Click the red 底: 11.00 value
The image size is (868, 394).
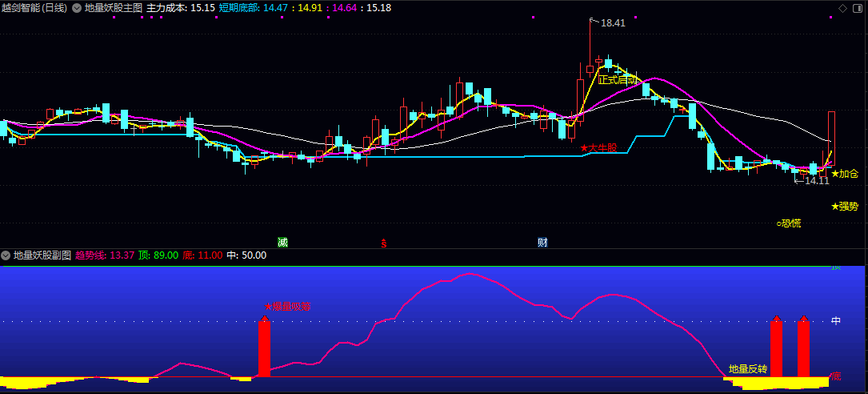pos(202,255)
